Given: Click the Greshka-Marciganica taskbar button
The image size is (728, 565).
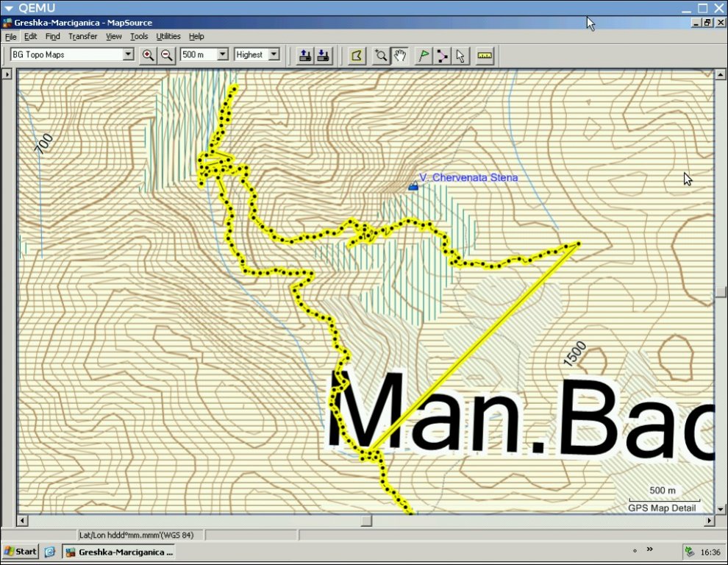Looking at the screenshot, I should click(119, 552).
